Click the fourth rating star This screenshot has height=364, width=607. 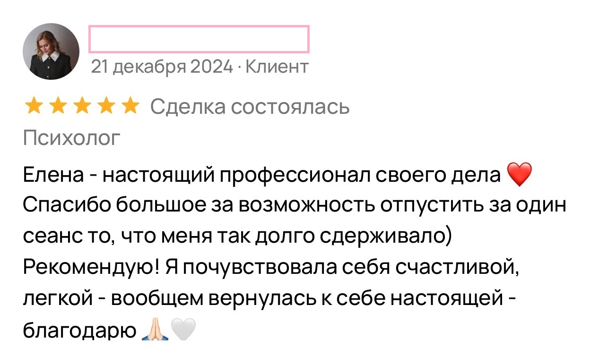[x=106, y=107]
